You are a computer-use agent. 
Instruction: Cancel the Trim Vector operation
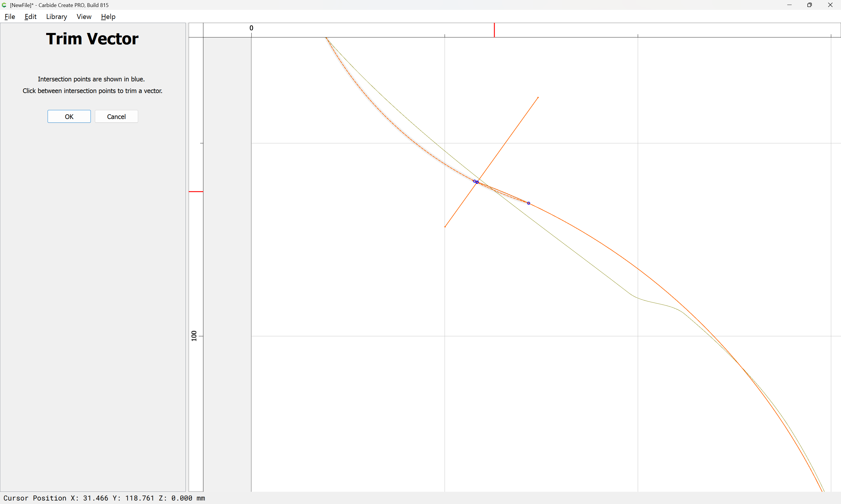click(116, 116)
